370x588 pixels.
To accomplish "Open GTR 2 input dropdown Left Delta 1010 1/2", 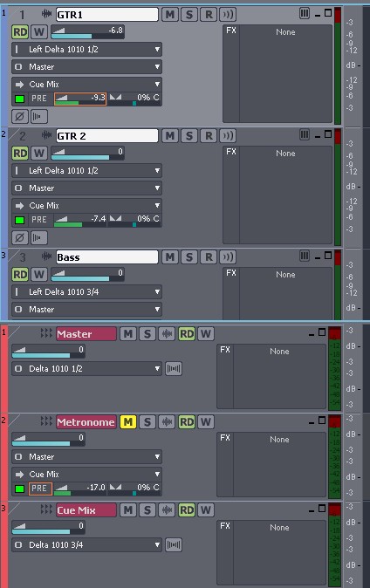I will (87, 171).
